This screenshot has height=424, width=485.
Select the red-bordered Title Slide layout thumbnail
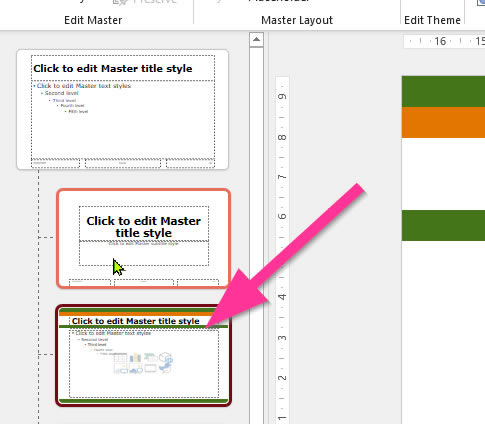pyautogui.click(x=144, y=238)
